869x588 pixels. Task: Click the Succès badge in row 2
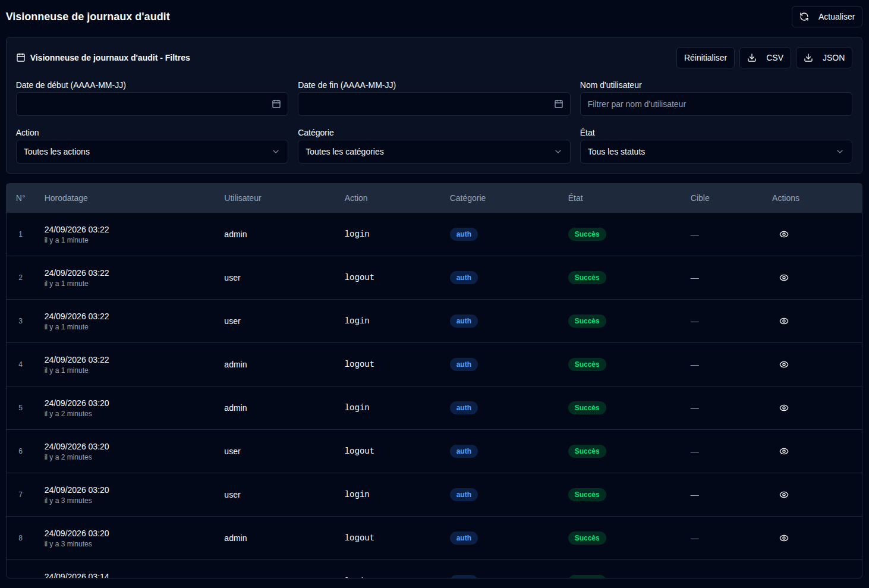[587, 278]
